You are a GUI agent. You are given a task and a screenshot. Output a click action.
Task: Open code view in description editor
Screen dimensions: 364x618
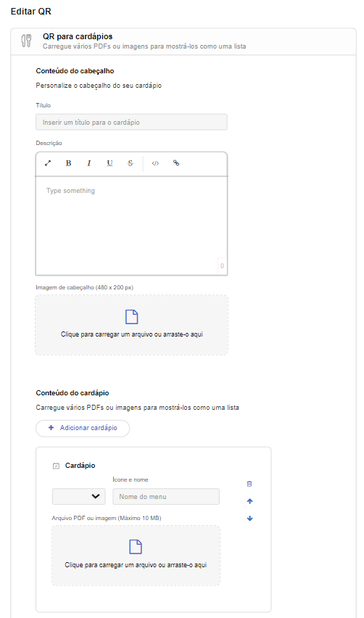tap(155, 163)
